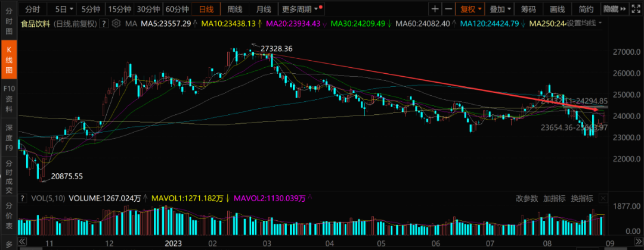Screen dimensions: 644x250
Task: Click the MA10:23438.13 value
Action: (228, 24)
